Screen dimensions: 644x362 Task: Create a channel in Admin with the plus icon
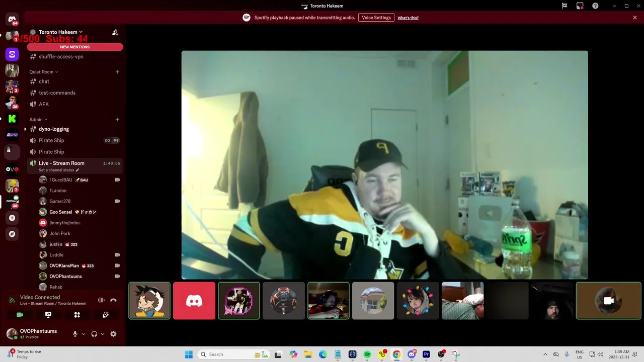click(117, 120)
